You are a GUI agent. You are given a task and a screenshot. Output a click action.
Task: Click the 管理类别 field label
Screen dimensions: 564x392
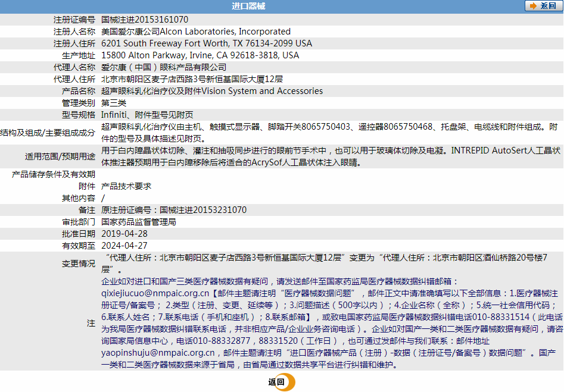coord(79,103)
